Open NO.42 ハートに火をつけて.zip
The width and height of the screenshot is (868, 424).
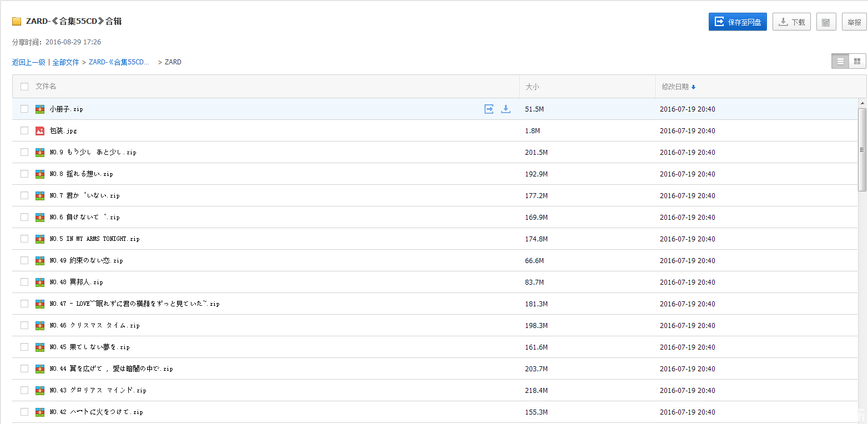click(96, 412)
